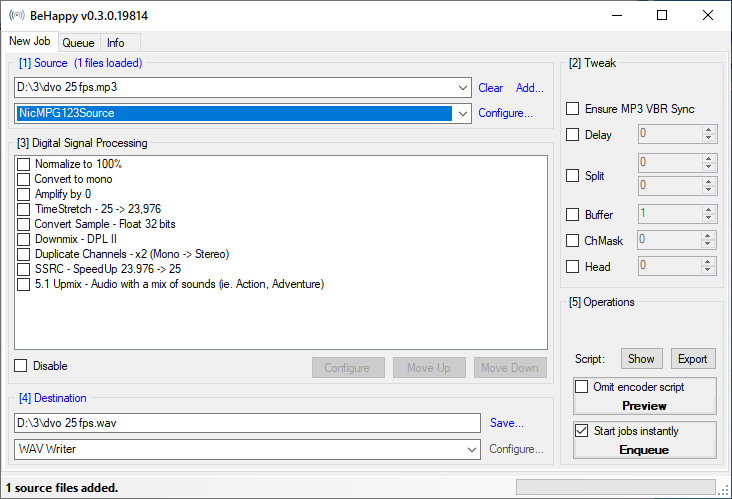
Task: Enable Duplicate Channels x2 option
Action: pyautogui.click(x=23, y=254)
